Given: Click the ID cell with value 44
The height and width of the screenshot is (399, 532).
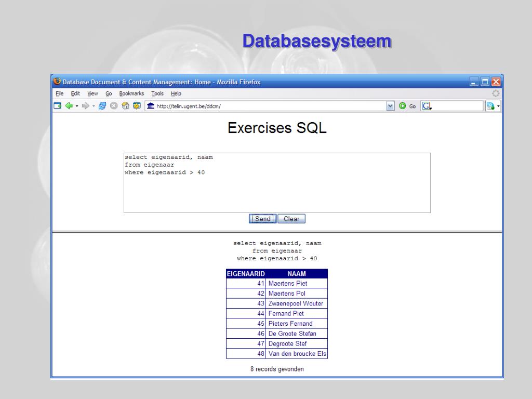Looking at the screenshot, I should click(x=246, y=313).
